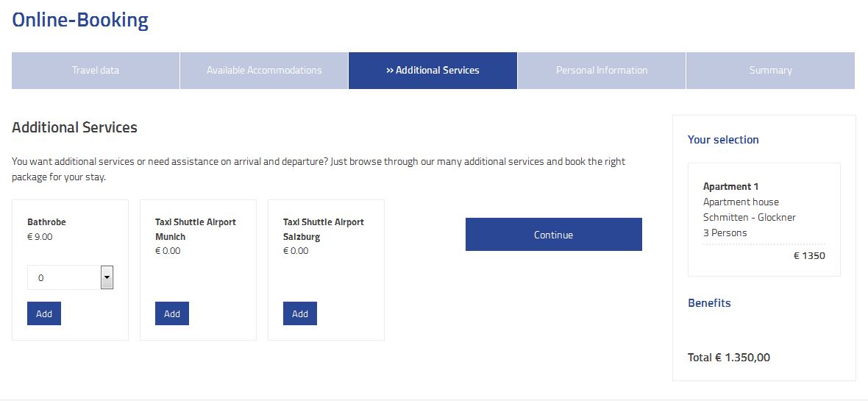This screenshot has width=868, height=401.
Task: Click the Bathrobe quantity field showing 0
Action: coord(71,277)
